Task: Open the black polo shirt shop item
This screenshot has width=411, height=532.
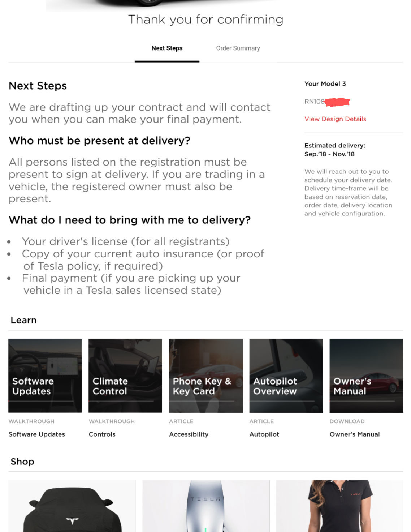Action: 339,506
